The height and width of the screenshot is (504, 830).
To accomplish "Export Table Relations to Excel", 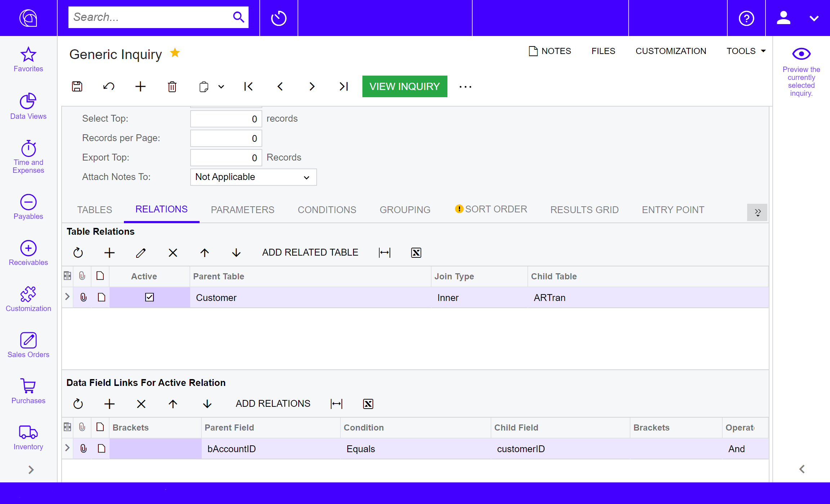I will (416, 252).
